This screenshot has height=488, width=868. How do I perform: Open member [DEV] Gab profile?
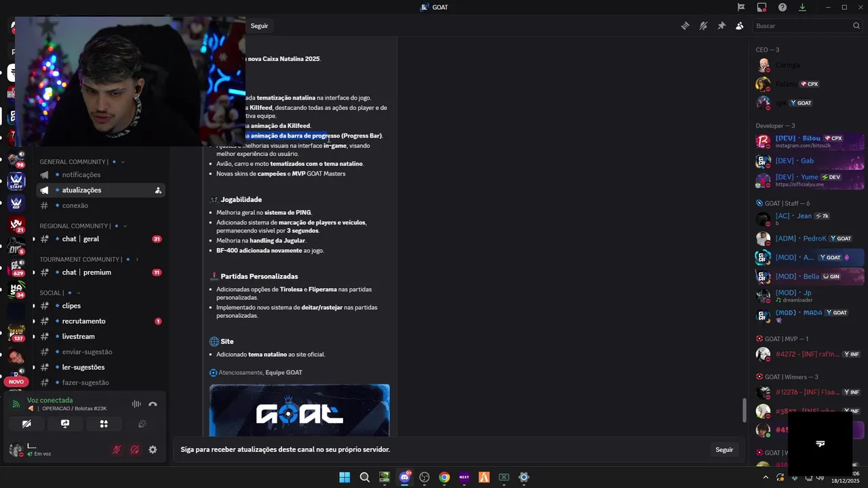[809, 161]
